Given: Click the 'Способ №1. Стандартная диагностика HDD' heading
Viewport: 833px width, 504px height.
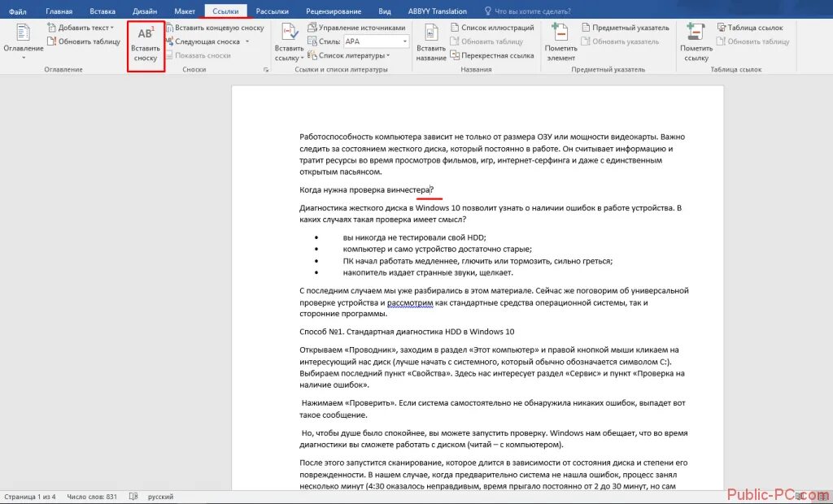Looking at the screenshot, I should pos(407,332).
